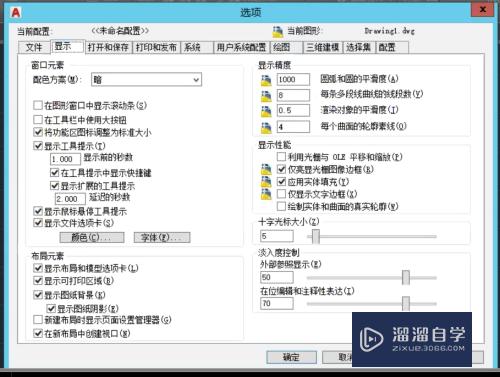Image resolution: width=500 pixels, height=377 pixels.
Task: Click the 字体(F)... button
Action: pyautogui.click(x=162, y=237)
